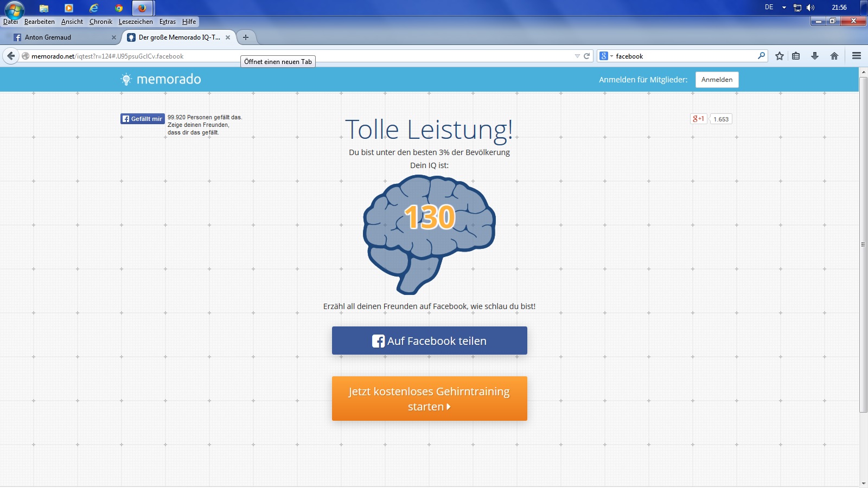Open the Lesezeichen menu
This screenshot has height=488, width=868.
point(136,22)
